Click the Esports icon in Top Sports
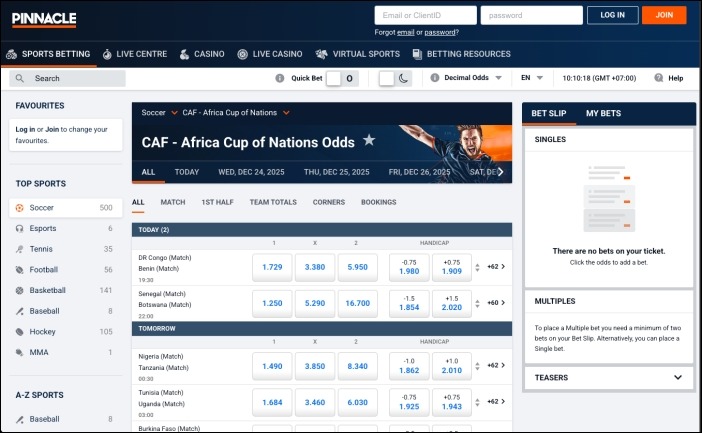Viewport: 702px width, 433px height. point(21,228)
